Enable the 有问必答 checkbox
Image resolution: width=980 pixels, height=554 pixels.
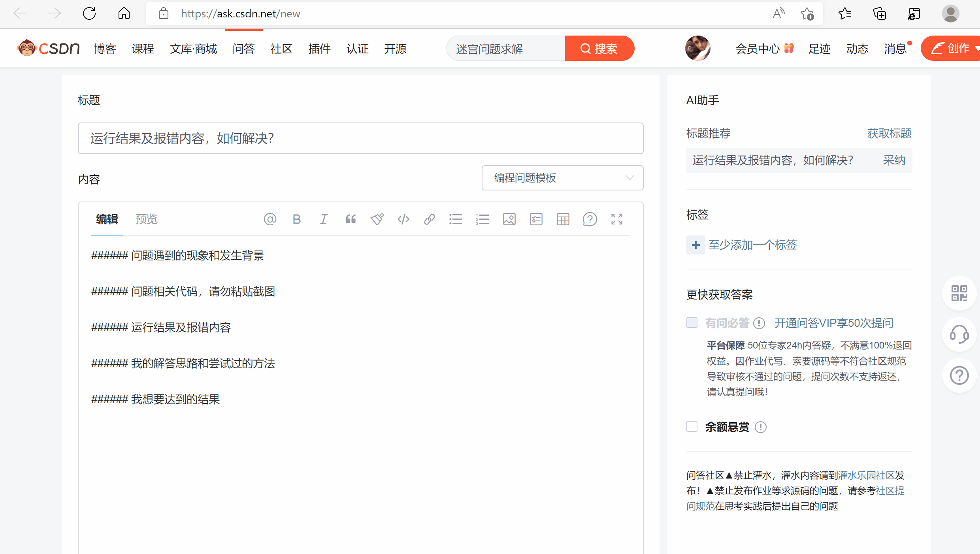click(x=692, y=322)
